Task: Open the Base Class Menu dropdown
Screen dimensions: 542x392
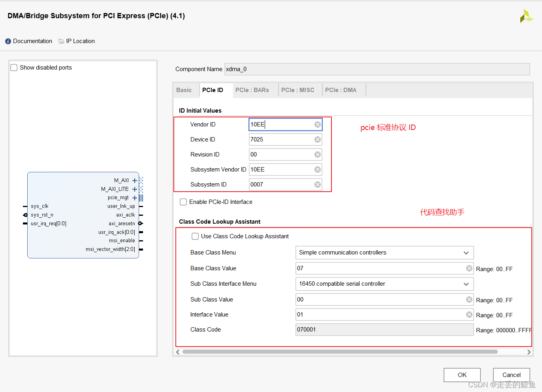Action: pos(384,253)
